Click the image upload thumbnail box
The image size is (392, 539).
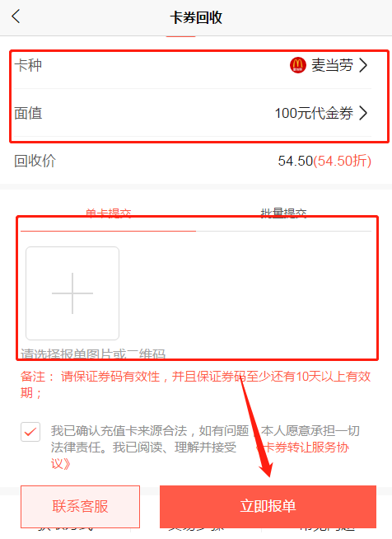coord(72,293)
